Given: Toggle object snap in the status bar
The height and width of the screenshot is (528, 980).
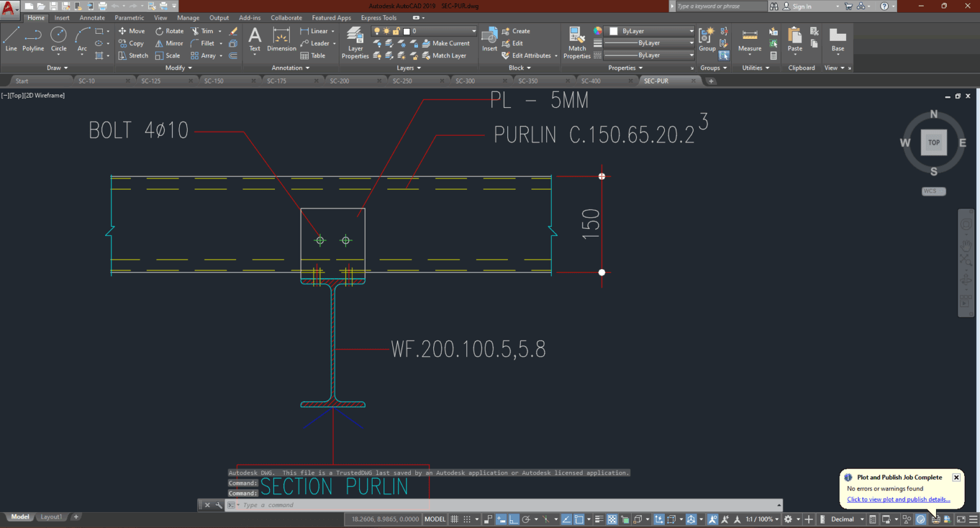Looking at the screenshot, I should (x=579, y=518).
